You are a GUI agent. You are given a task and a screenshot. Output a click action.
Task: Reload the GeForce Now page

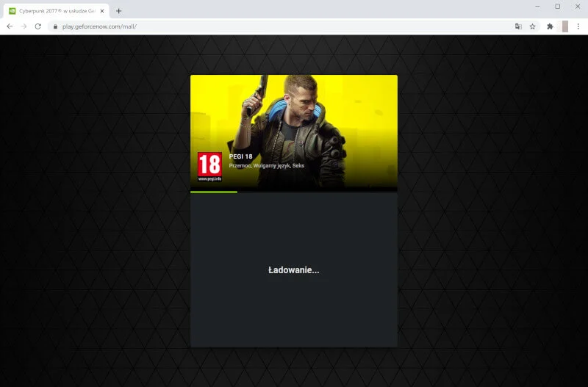tap(38, 26)
